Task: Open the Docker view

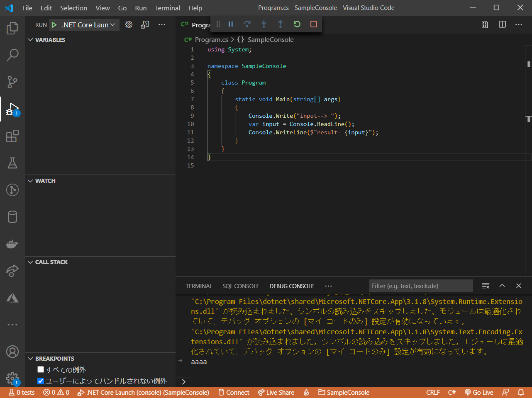Action: (x=12, y=244)
